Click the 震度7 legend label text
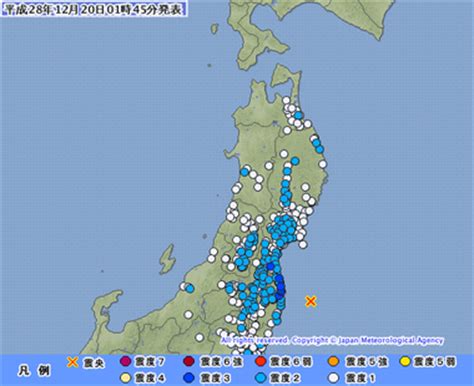 click(x=150, y=362)
